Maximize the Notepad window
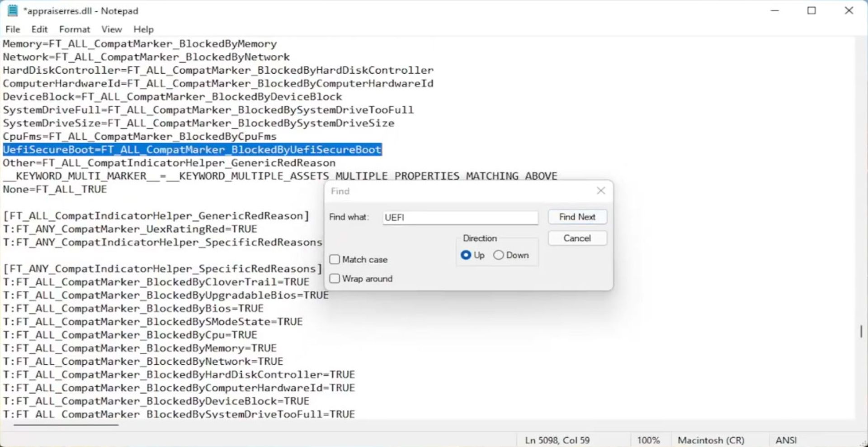 pyautogui.click(x=811, y=11)
